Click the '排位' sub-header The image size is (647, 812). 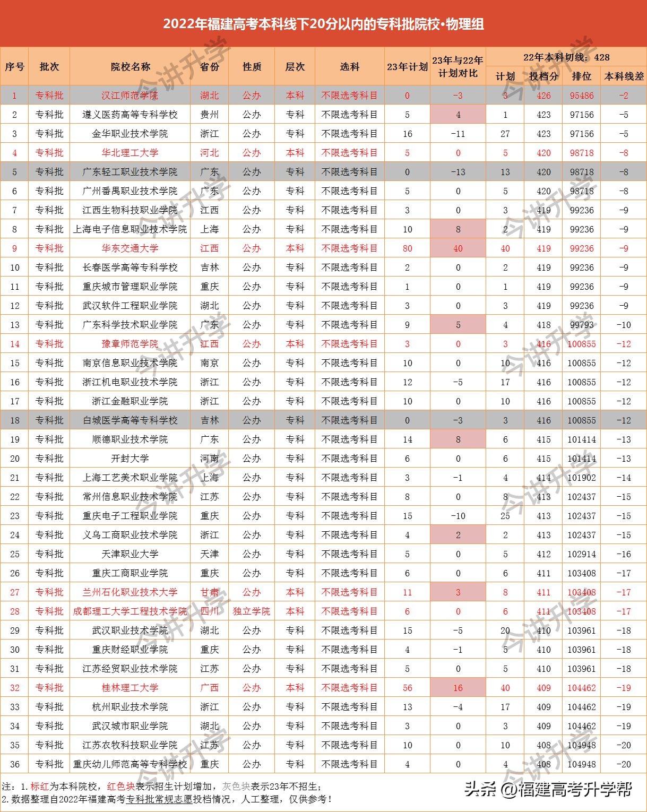click(x=582, y=76)
